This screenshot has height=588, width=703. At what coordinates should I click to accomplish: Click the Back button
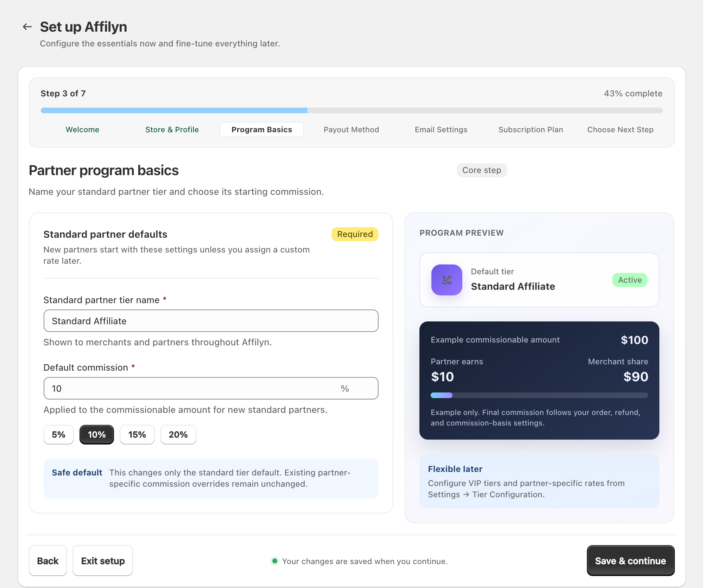48,561
